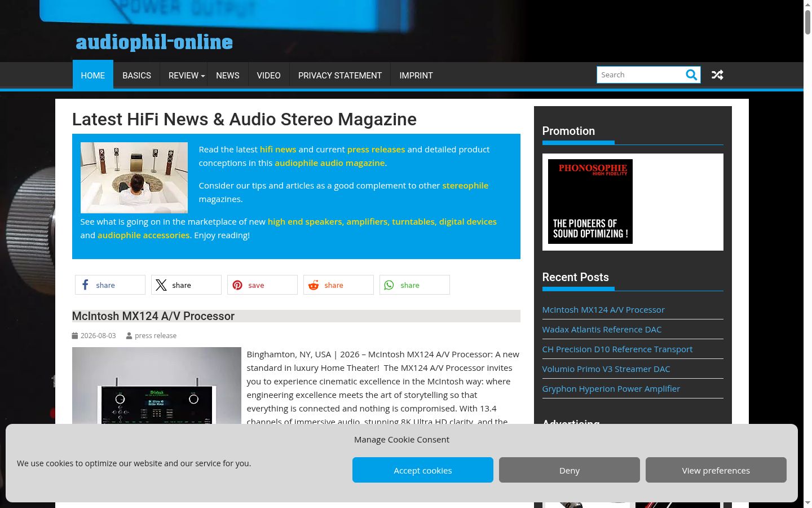Image resolution: width=812 pixels, height=508 pixels.
Task: Share on Reddit
Action: 338,285
